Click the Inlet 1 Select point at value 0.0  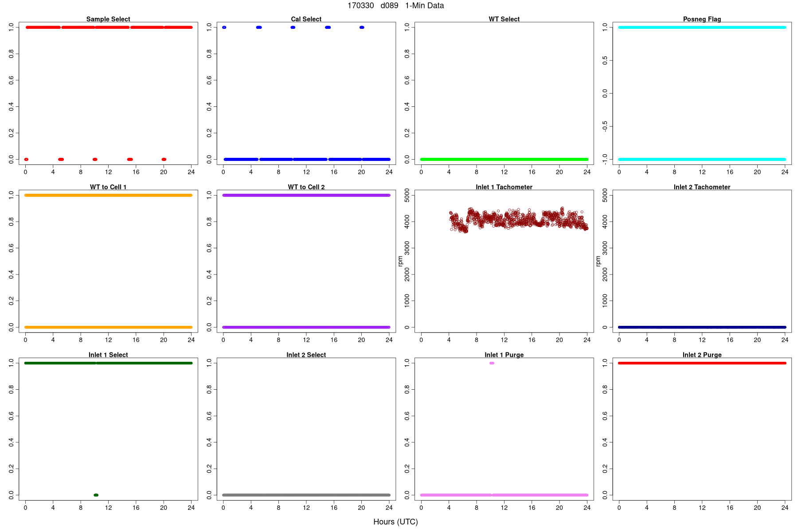pos(96,495)
